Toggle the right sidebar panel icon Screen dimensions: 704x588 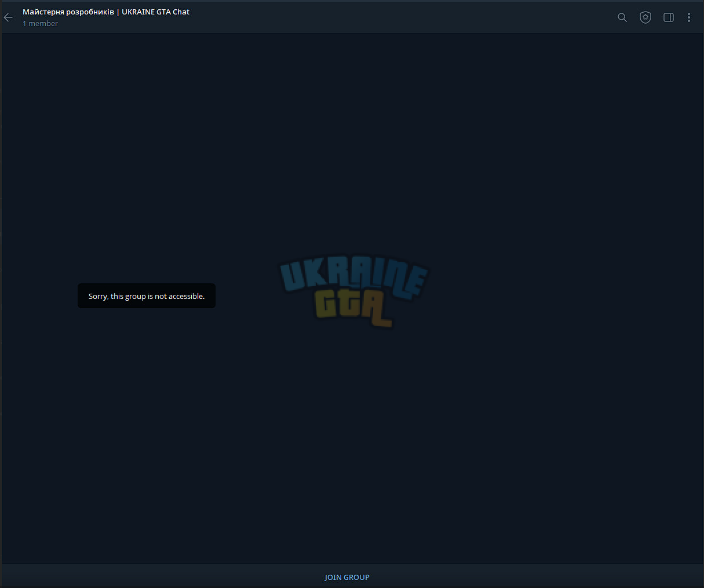coord(669,17)
